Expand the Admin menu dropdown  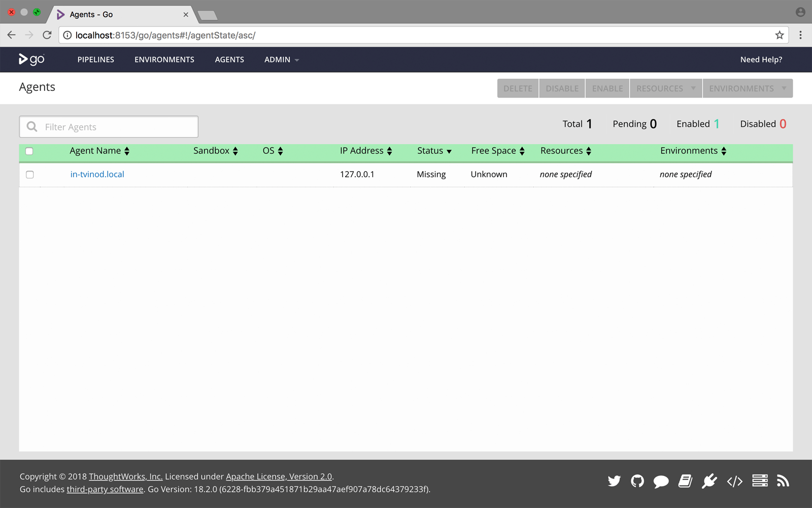pyautogui.click(x=282, y=59)
